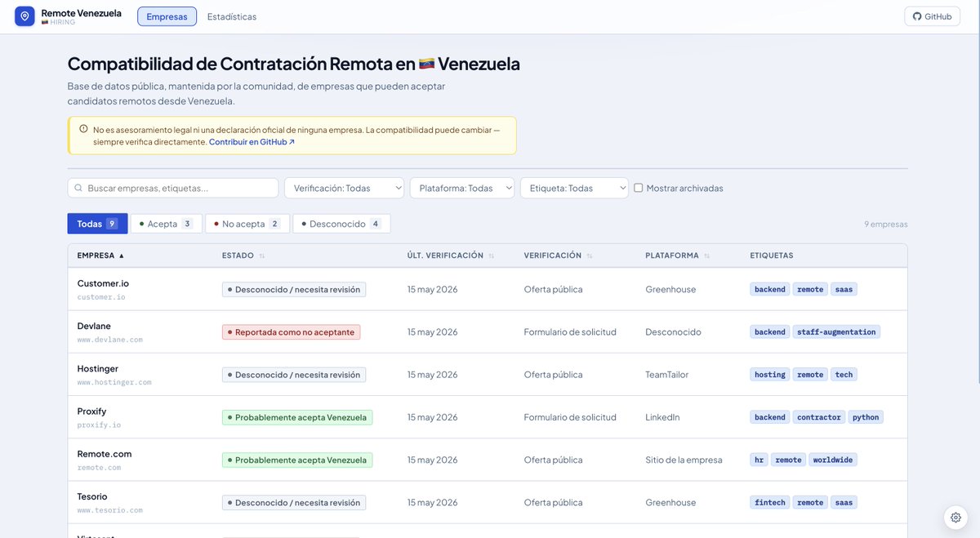The width and height of the screenshot is (980, 538).
Task: Click the www.hostinger.com URL text
Action: point(114,382)
